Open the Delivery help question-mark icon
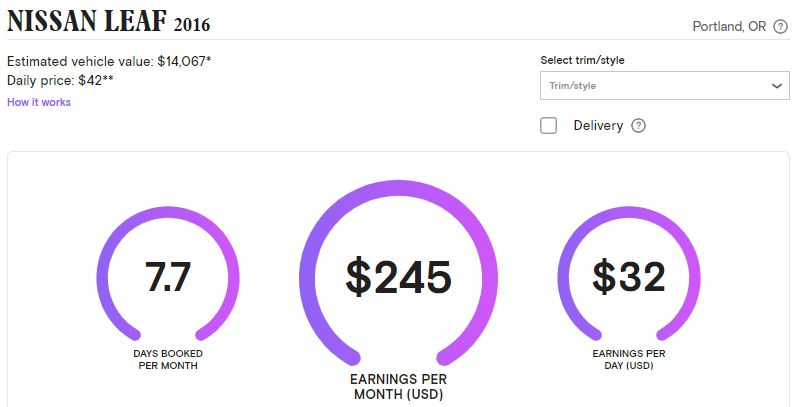 pos(638,125)
